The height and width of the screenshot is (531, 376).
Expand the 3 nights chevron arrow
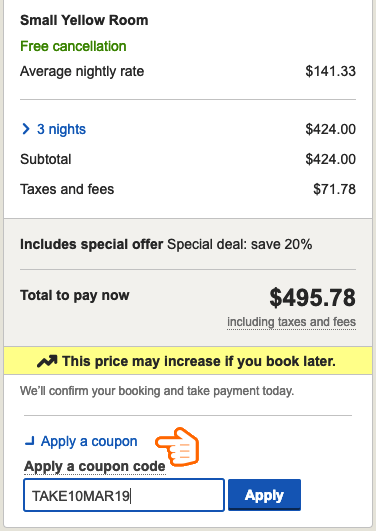[x=26, y=129]
